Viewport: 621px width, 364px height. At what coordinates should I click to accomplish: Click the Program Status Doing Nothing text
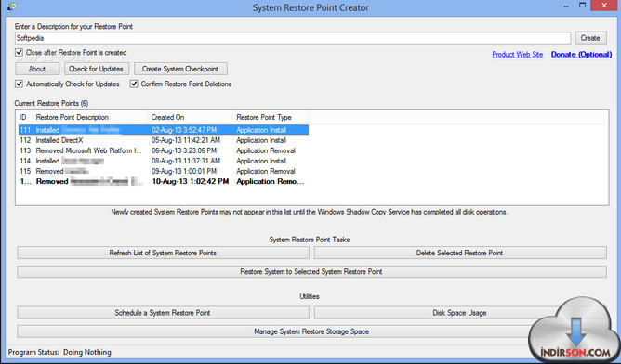pos(59,352)
